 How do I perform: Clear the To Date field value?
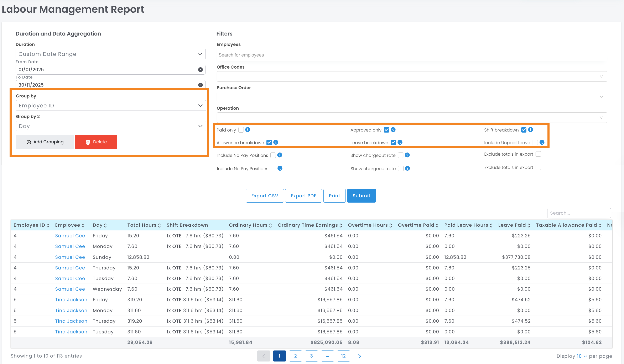coord(200,85)
